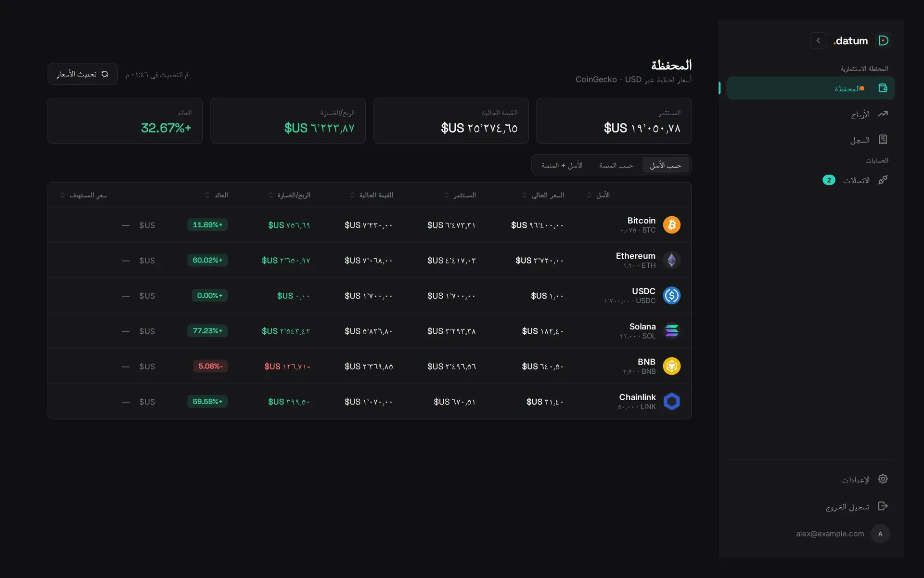
Task: Select the حسب الأصل tab
Action: click(666, 165)
